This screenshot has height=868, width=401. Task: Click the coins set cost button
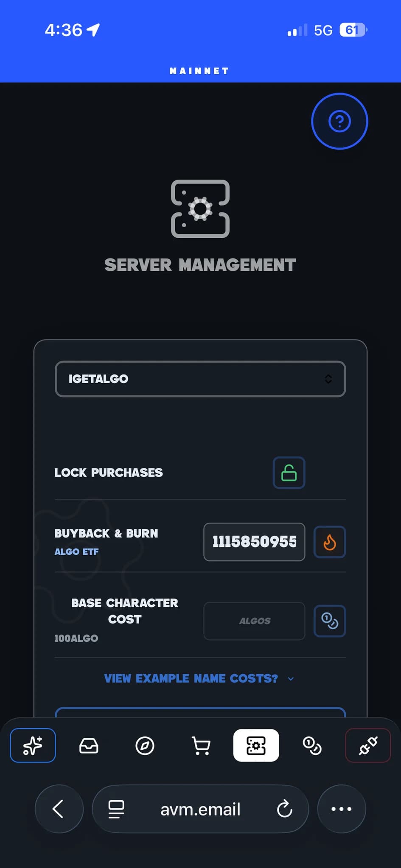click(x=330, y=621)
